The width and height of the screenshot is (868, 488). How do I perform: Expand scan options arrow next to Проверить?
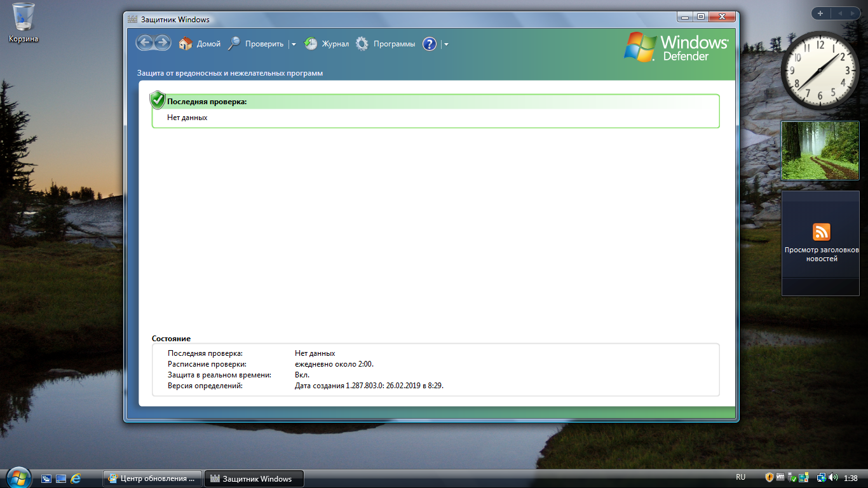click(293, 44)
